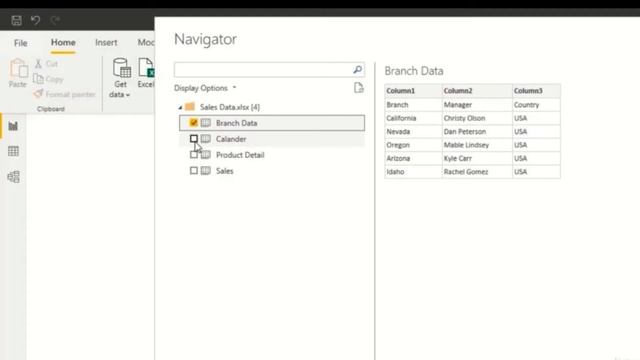Image resolution: width=640 pixels, height=360 pixels.
Task: Click the Country cell in preview
Action: [x=536, y=104]
